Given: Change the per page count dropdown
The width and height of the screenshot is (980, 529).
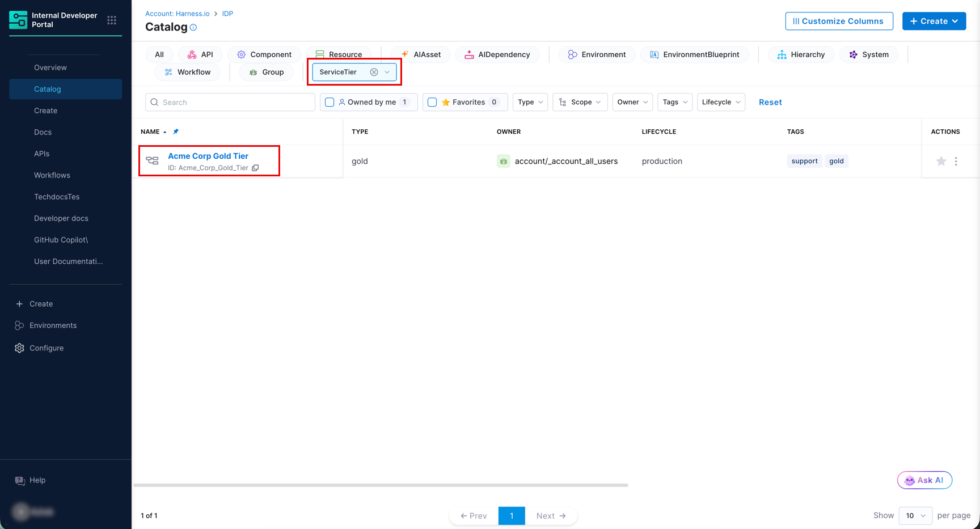Looking at the screenshot, I should pos(915,515).
